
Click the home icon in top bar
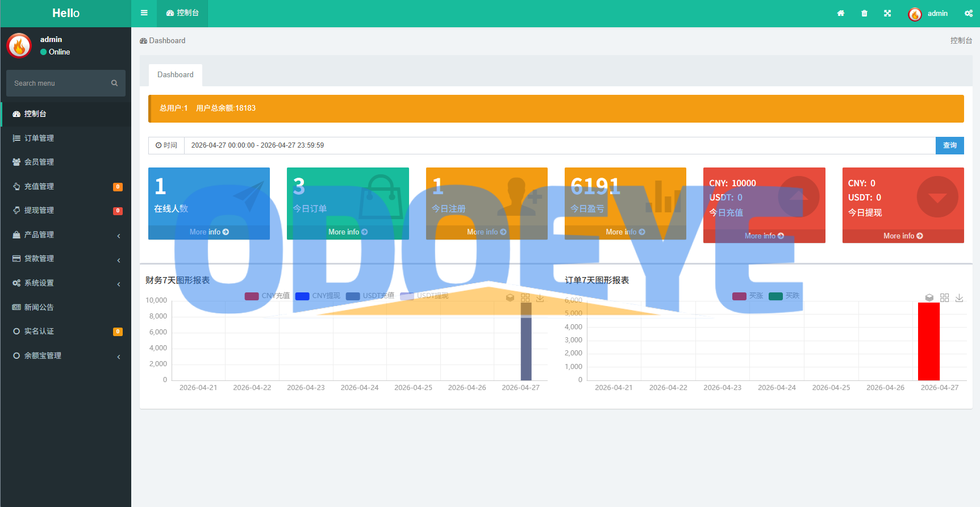841,13
